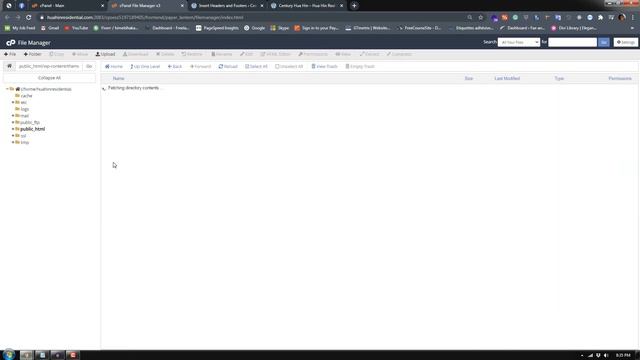Open the HTML Editor tool
This screenshot has width=640, height=360.
click(x=276, y=54)
